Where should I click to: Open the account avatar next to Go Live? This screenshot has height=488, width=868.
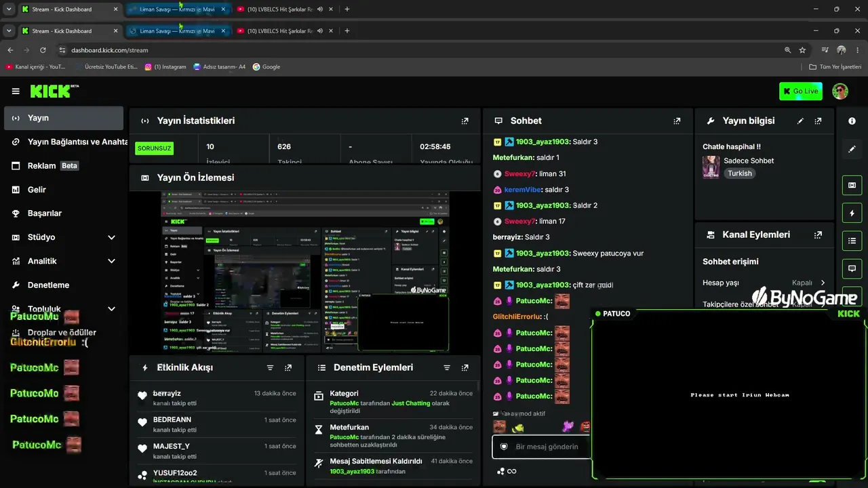point(840,91)
